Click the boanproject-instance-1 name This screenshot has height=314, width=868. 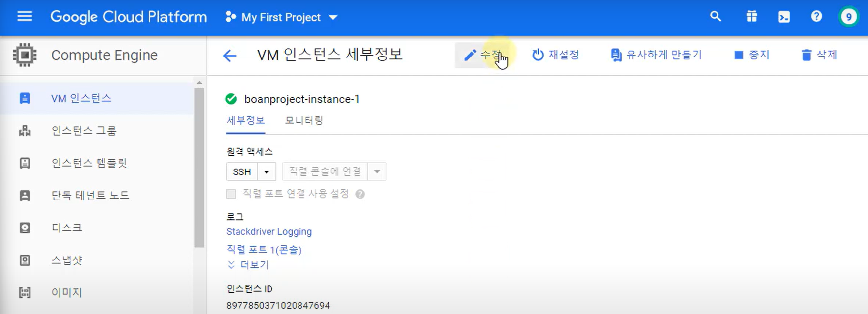tap(302, 99)
